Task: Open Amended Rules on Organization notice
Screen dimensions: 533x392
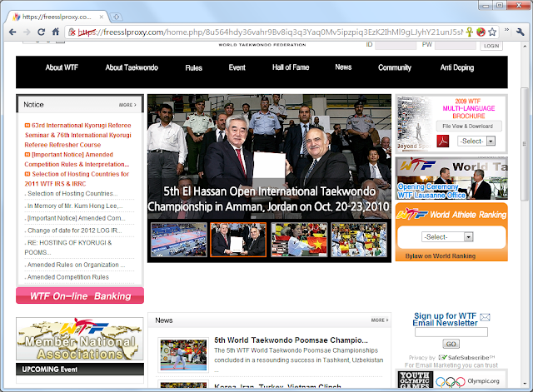Action: [76, 265]
